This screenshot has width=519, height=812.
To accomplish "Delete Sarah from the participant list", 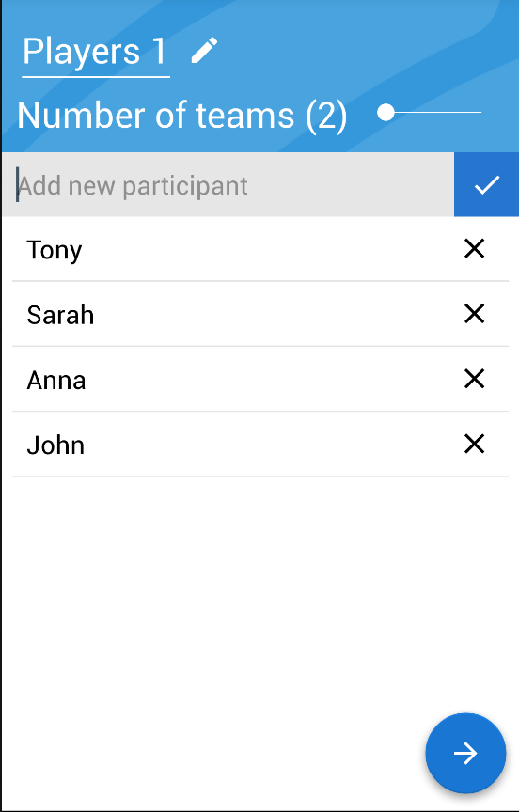I will pyautogui.click(x=474, y=314).
